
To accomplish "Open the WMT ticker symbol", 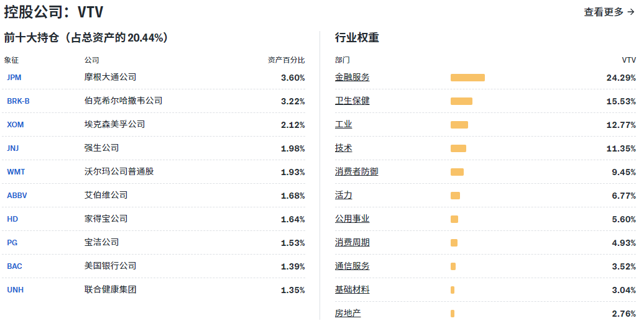I will tap(16, 172).
